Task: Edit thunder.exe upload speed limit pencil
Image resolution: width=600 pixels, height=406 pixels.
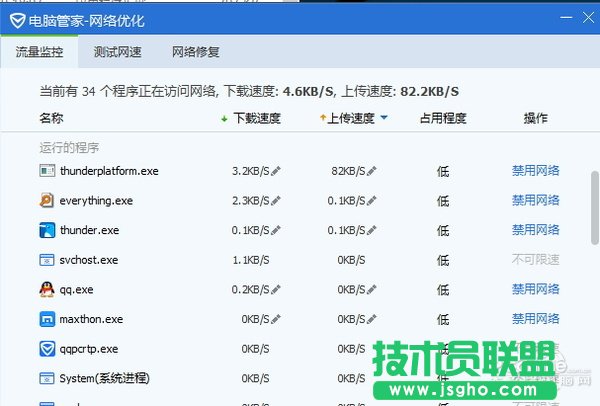Action: pyautogui.click(x=372, y=230)
